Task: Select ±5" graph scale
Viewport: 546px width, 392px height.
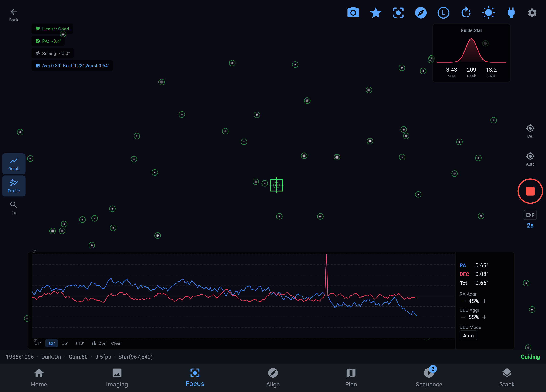Action: (x=65, y=343)
